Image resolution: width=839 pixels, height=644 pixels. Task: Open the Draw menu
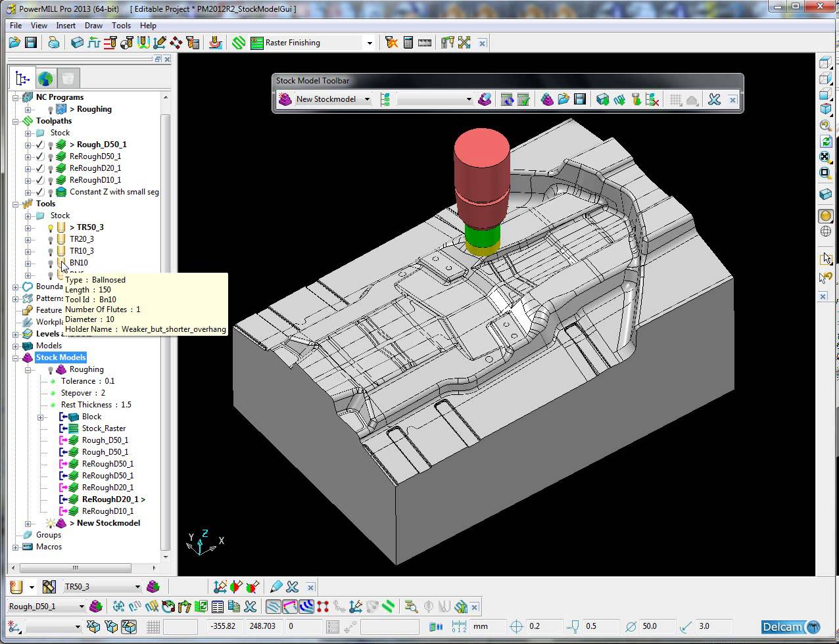click(93, 26)
